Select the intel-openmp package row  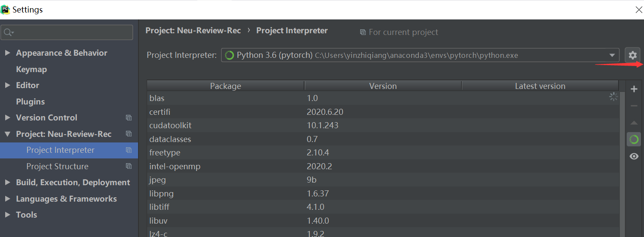click(x=383, y=166)
